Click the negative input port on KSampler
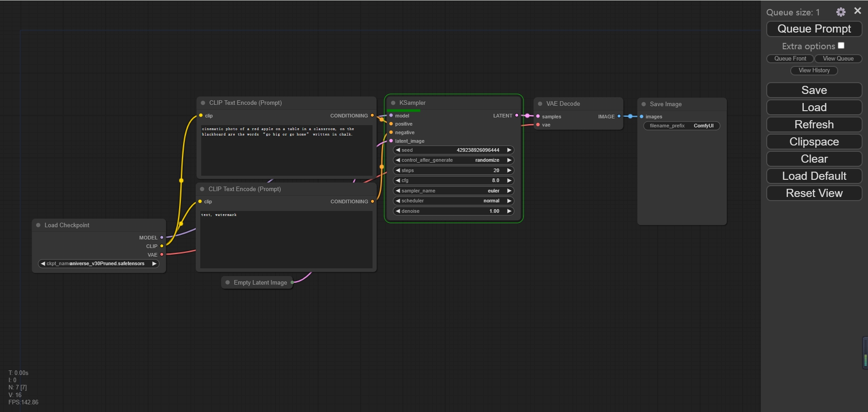This screenshot has width=868, height=412. [x=391, y=133]
